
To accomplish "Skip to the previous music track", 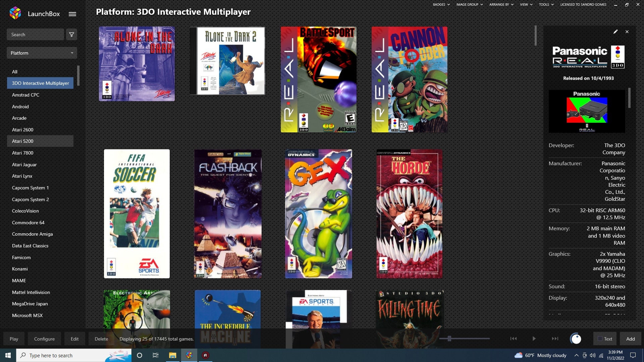I will (x=514, y=339).
